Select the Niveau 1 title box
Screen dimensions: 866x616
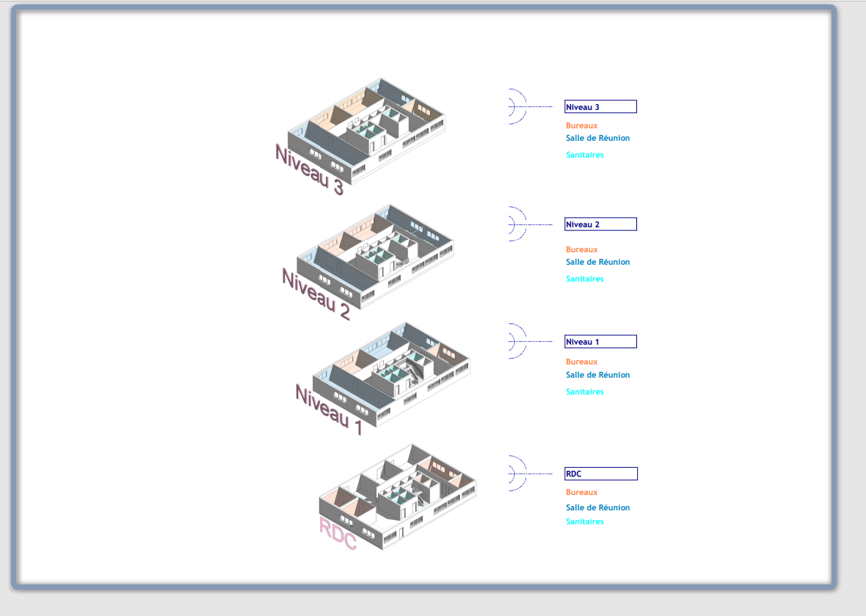[x=600, y=342]
